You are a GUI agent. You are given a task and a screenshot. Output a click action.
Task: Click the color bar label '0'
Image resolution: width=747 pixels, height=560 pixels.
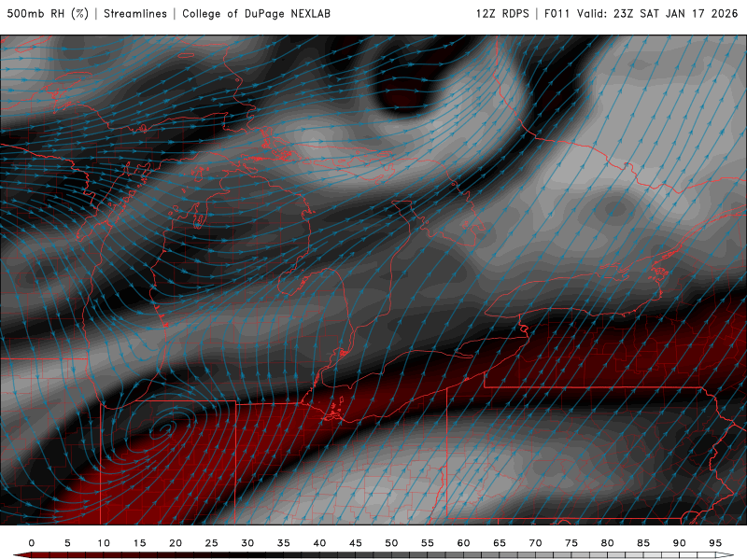click(x=32, y=543)
